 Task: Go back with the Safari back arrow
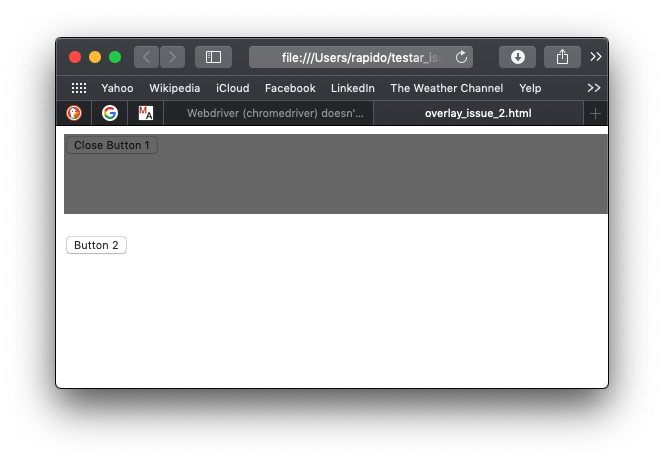(147, 57)
